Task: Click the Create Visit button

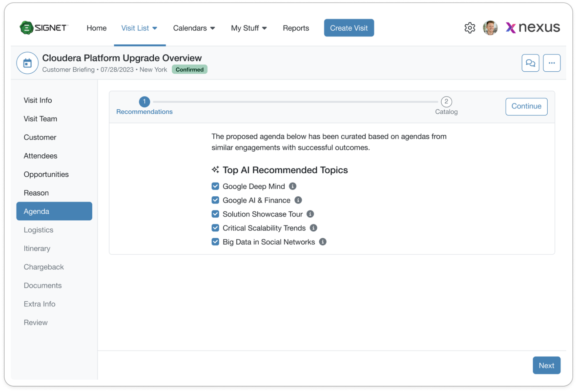Action: (x=349, y=28)
